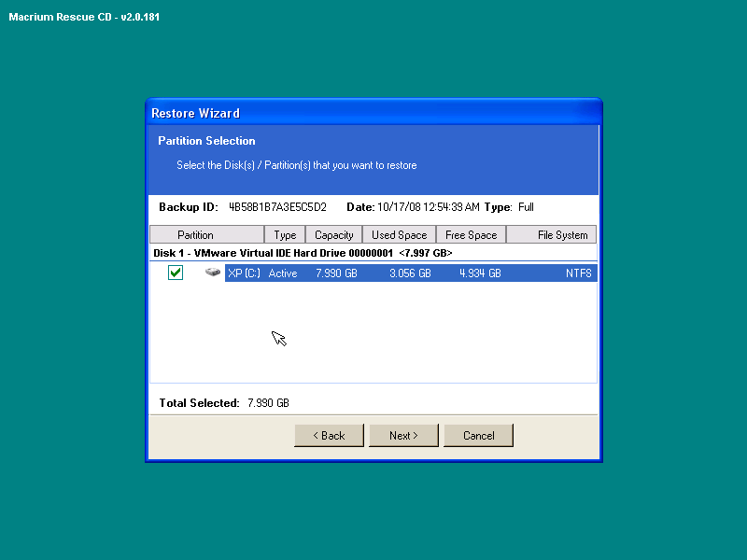Click the 4.934 GB free space value
The height and width of the screenshot is (560, 747).
coord(480,273)
